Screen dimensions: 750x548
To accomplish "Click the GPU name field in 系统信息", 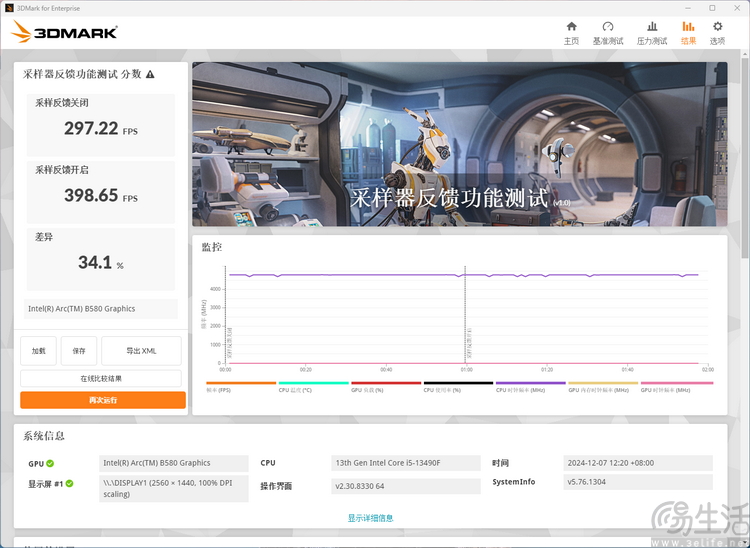I will tap(174, 463).
